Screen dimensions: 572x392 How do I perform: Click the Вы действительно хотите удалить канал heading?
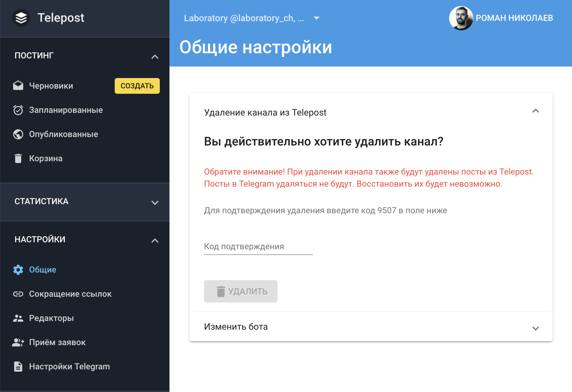click(x=324, y=141)
